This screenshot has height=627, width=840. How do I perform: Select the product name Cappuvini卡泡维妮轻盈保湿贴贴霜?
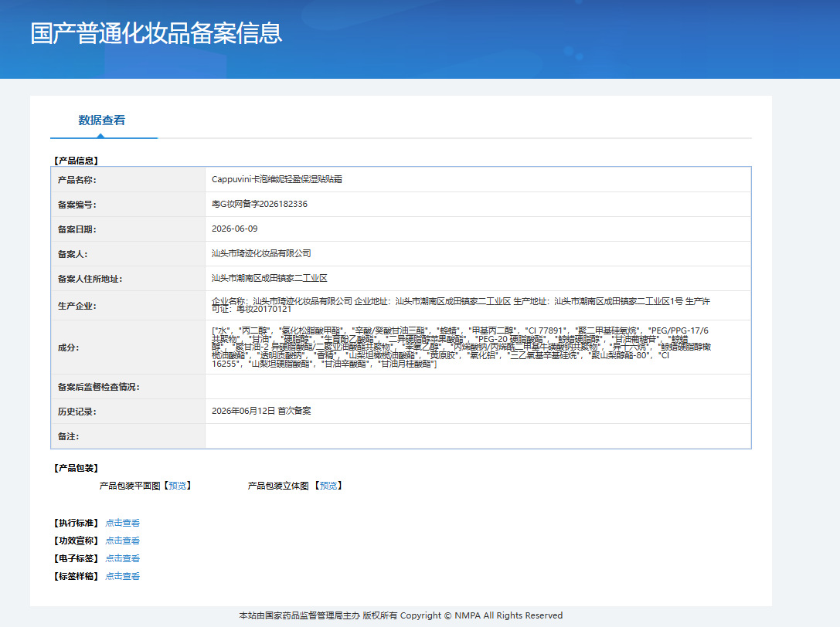(277, 179)
